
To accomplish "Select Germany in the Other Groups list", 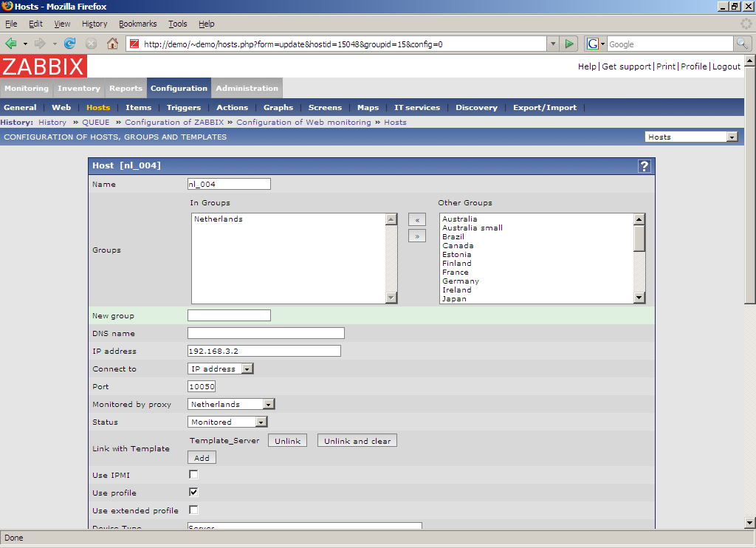I will [x=461, y=281].
